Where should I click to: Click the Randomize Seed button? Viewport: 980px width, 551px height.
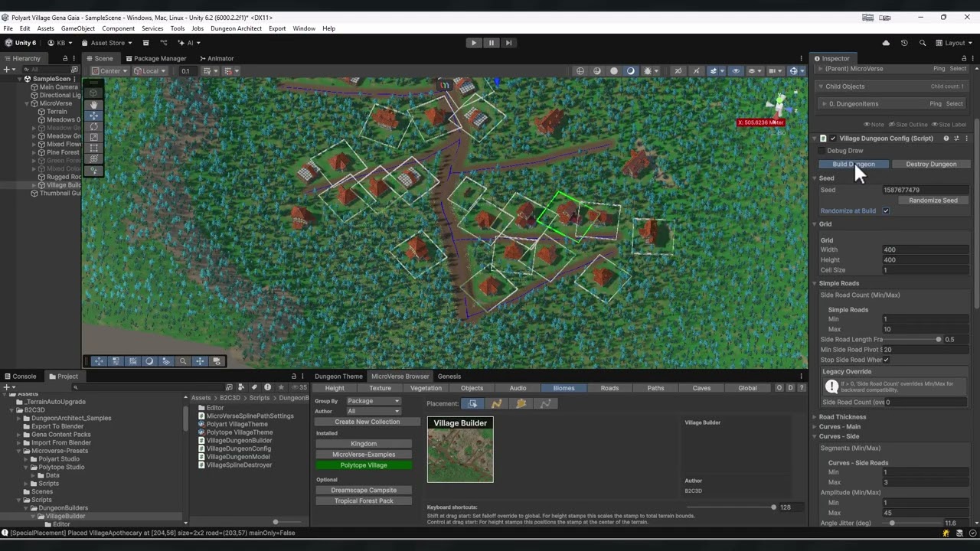[933, 201]
